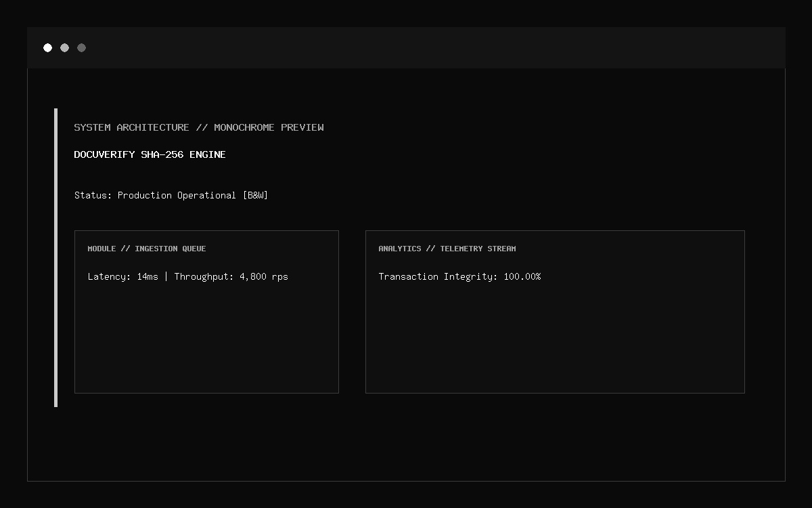Click the "Throughput: 4,800 rps" value
This screenshot has height=508, width=812.
tap(231, 276)
